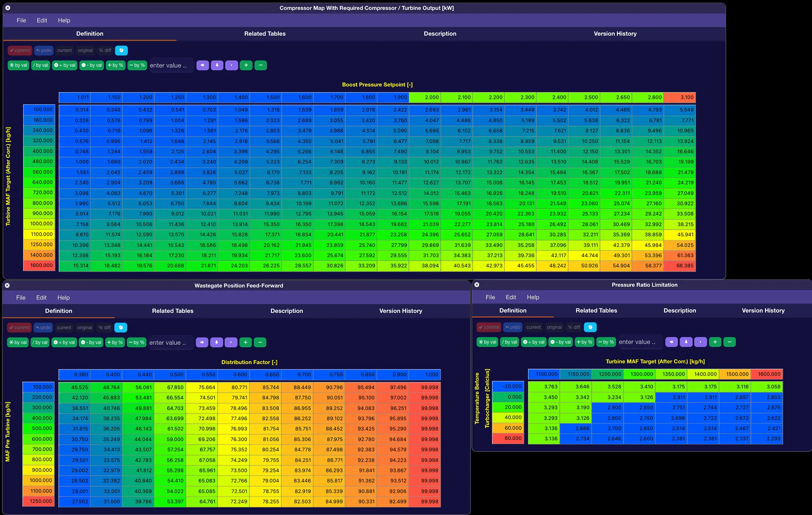This screenshot has height=515, width=812.
Task: Select 0.380 Distribution Factor column header
Action: [74, 375]
